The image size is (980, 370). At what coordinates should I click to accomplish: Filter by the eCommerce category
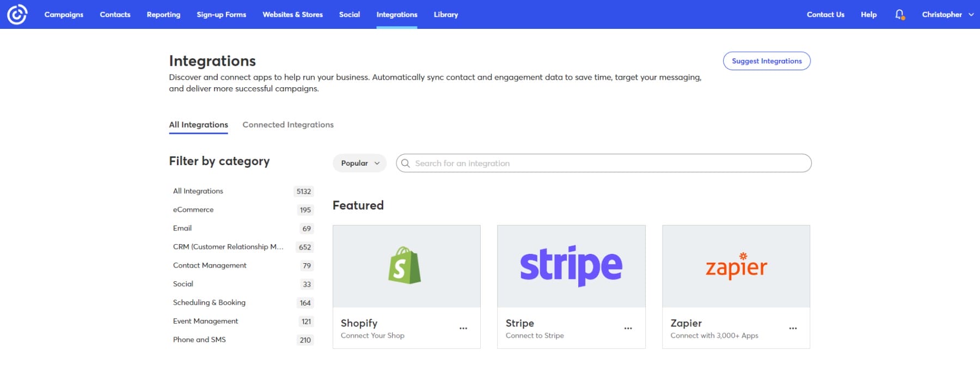pos(193,210)
